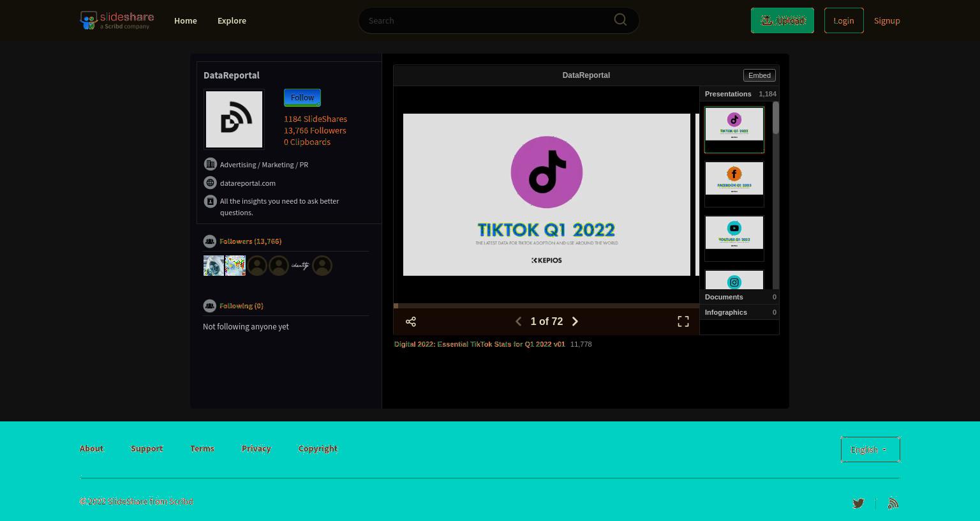The width and height of the screenshot is (980, 521).
Task: Open the 'identity' follower avatar
Action: [x=301, y=266]
